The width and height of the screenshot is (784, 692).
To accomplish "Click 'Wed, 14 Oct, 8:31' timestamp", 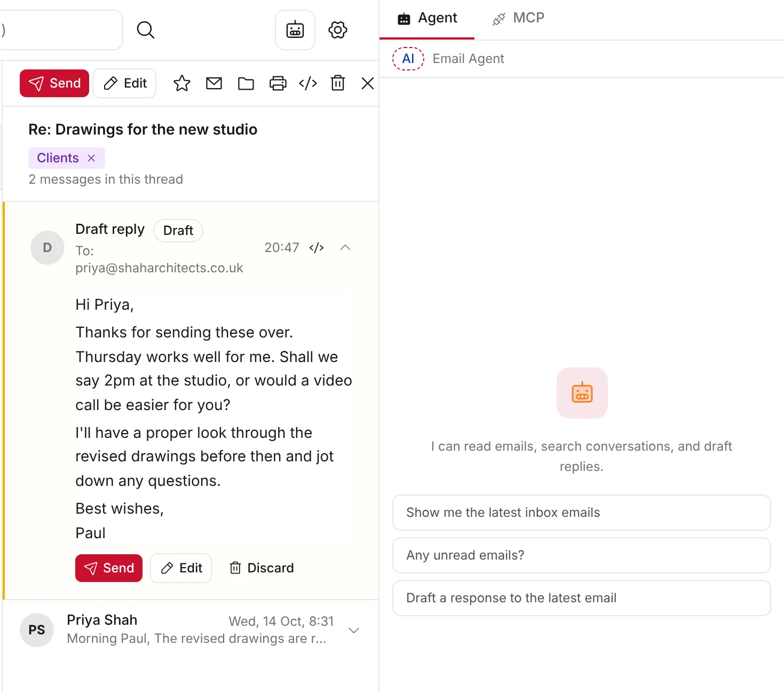I will tap(281, 622).
